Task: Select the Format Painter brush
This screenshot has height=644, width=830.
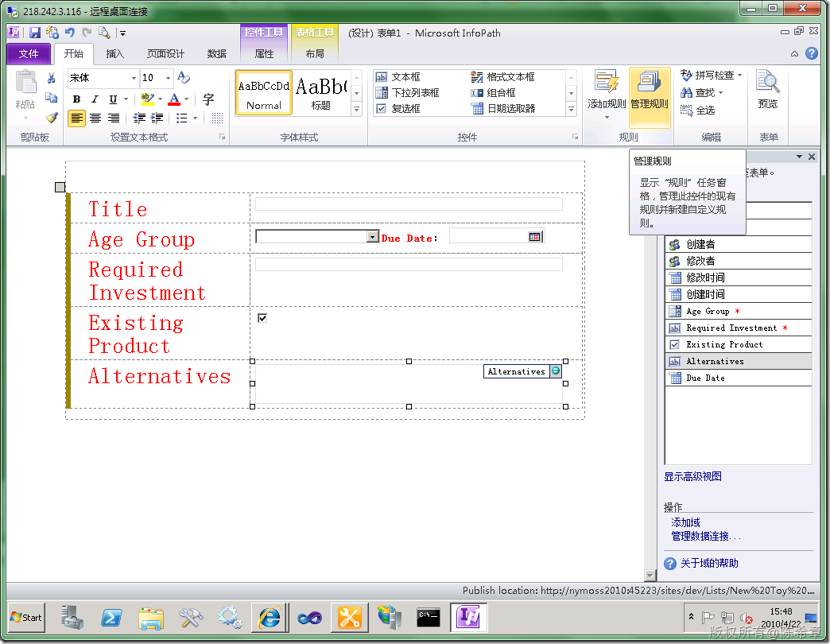Action: point(52,118)
